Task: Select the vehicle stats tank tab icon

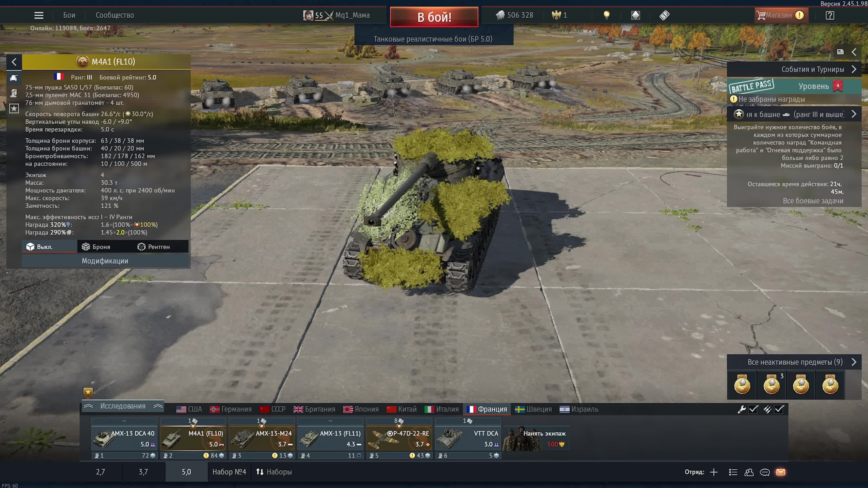Action: (x=14, y=78)
